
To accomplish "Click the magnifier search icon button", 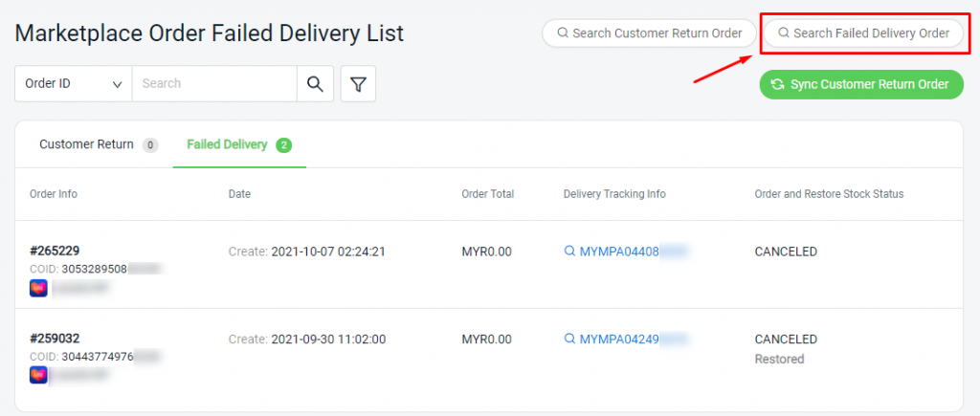I will click(315, 84).
